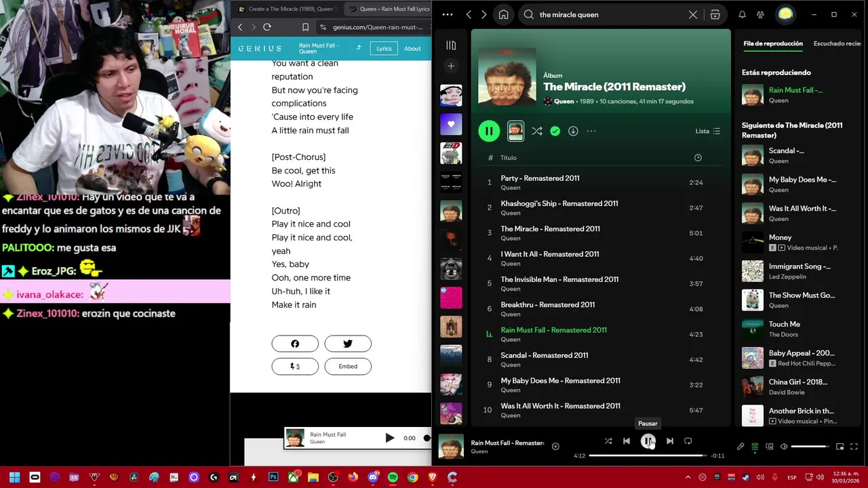Click the Spotify search box
The image size is (868, 488).
(610, 14)
